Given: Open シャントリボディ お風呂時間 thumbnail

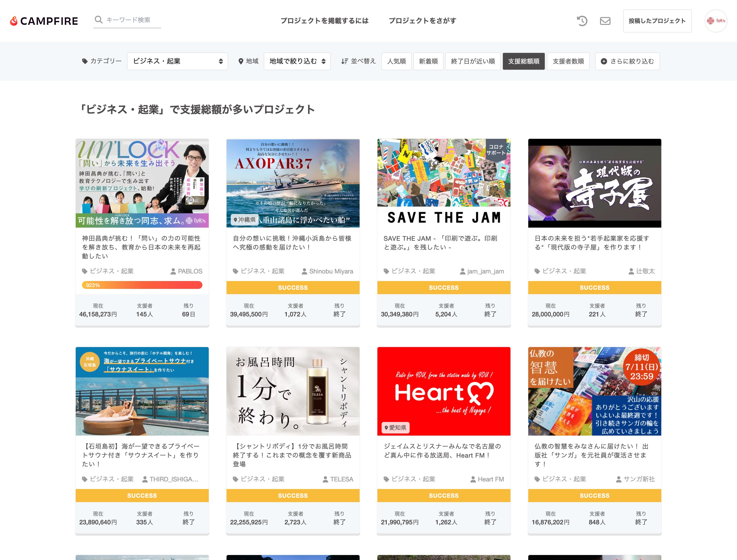Looking at the screenshot, I should point(293,391).
